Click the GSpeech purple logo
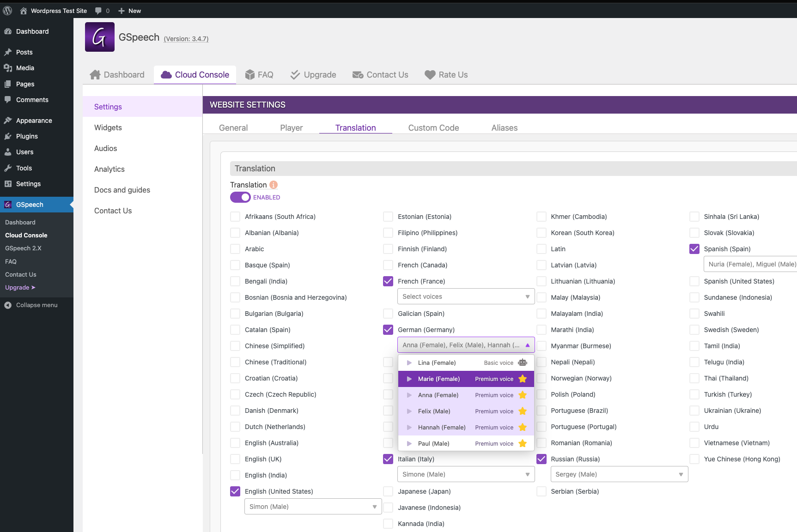797x532 pixels. point(100,37)
